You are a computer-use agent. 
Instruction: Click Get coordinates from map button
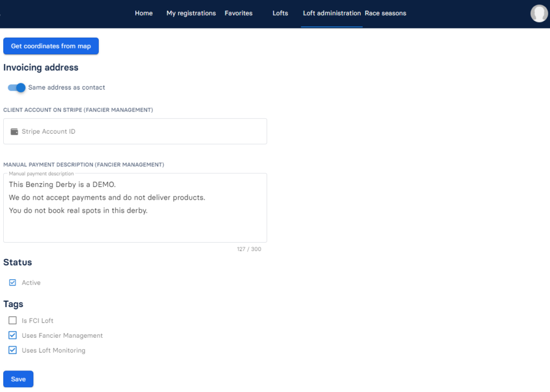coord(51,46)
